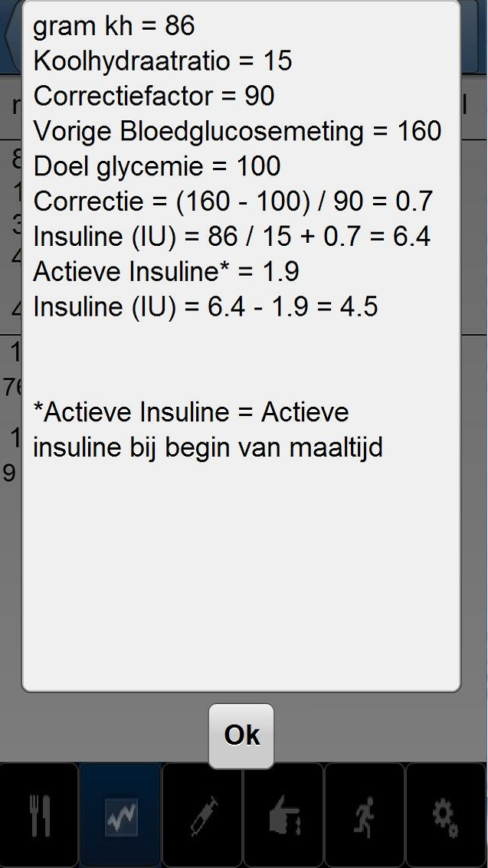
Task: Tap the back arrow behind the dialog
Action: tap(11, 37)
